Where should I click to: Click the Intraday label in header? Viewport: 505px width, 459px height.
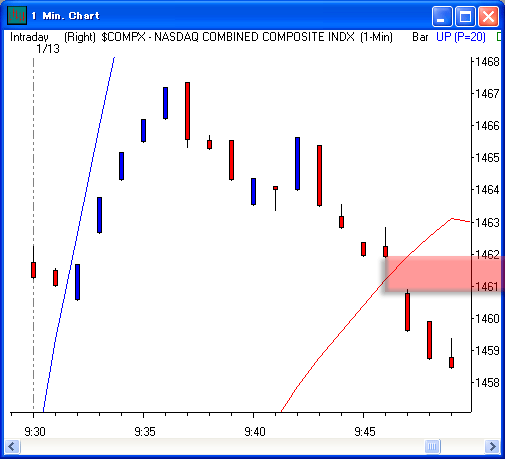(29, 37)
